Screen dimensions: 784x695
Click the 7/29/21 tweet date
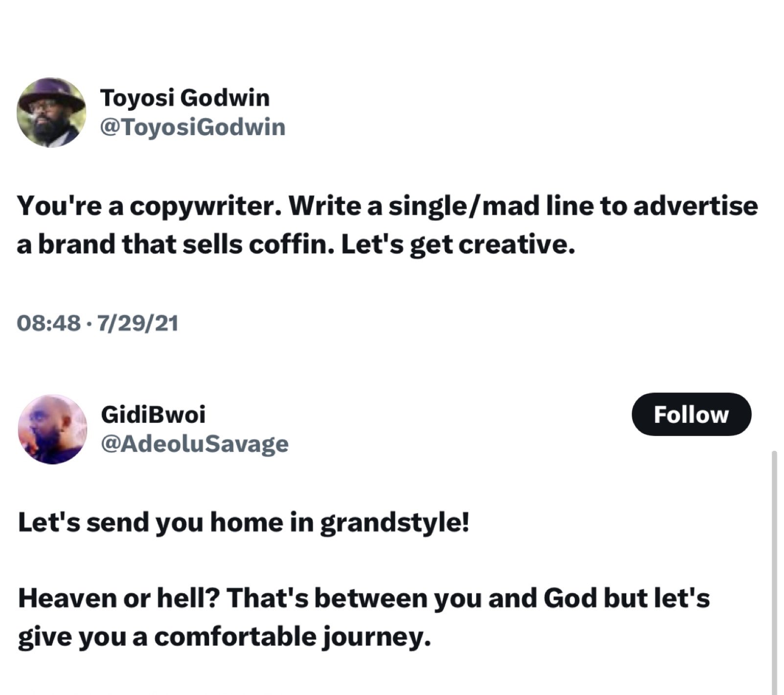[x=138, y=323]
